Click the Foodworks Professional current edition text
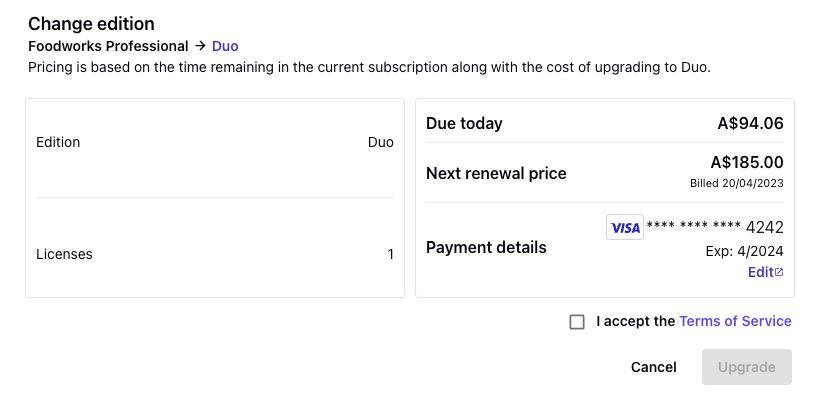 click(x=108, y=46)
